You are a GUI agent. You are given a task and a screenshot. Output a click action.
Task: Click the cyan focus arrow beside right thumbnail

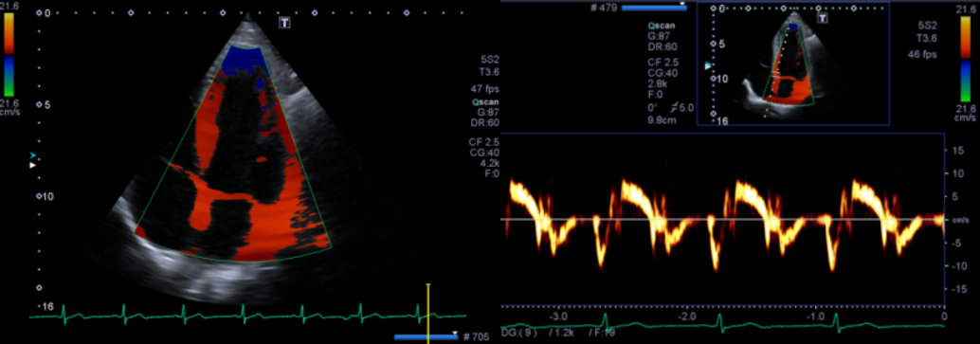[707, 65]
